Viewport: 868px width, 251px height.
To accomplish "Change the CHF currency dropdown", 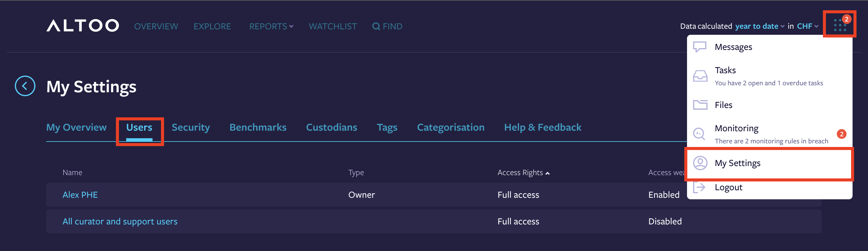I will tap(807, 26).
